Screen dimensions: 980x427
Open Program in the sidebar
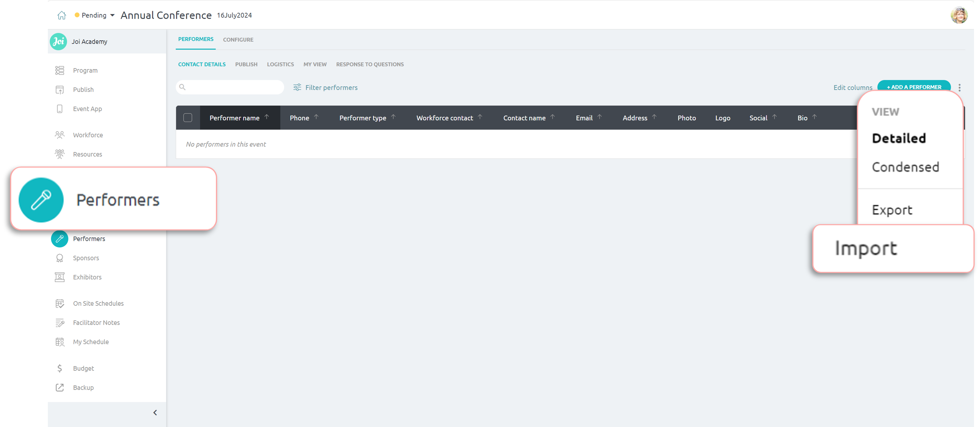(85, 70)
